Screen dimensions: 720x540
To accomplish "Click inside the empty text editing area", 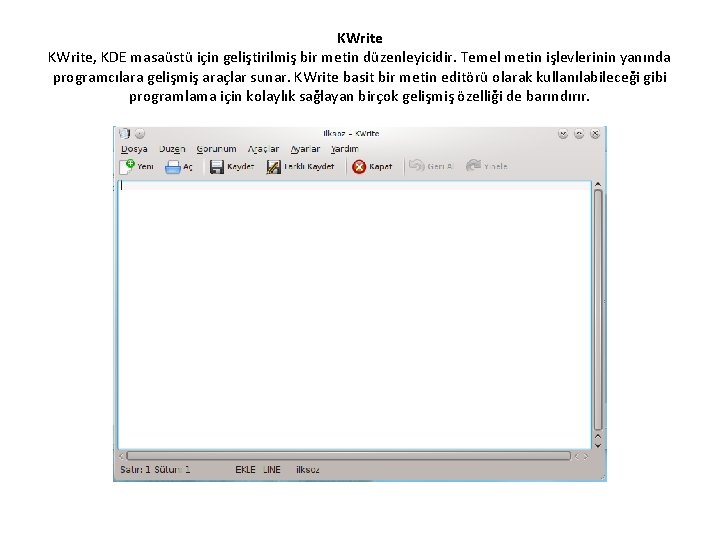I will coord(354,315).
